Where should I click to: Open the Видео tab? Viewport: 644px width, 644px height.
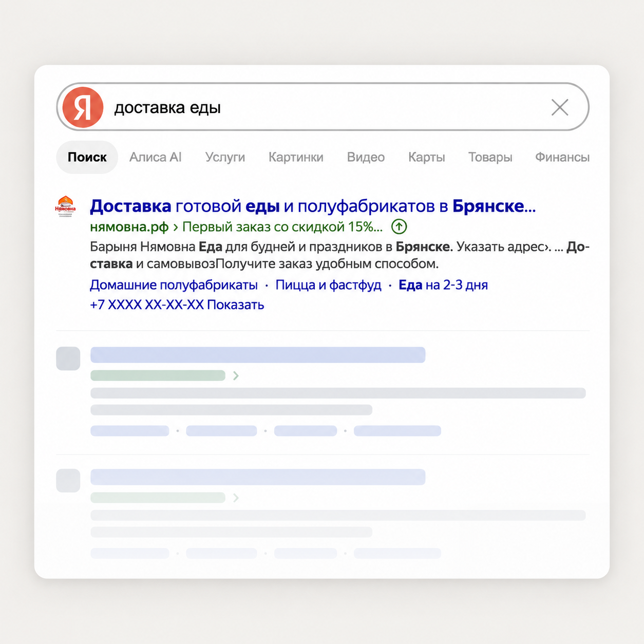pos(366,157)
